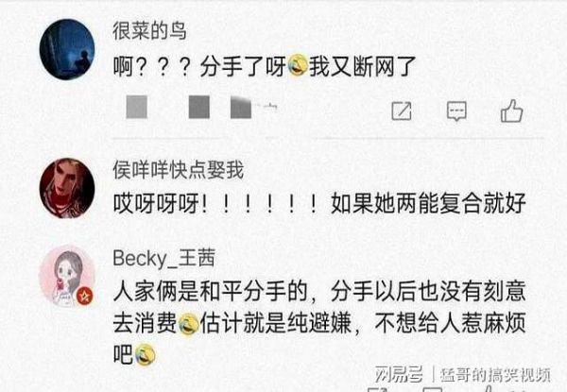Visit username 侯咩咩快点娶我
The image size is (567, 392).
click(x=178, y=169)
